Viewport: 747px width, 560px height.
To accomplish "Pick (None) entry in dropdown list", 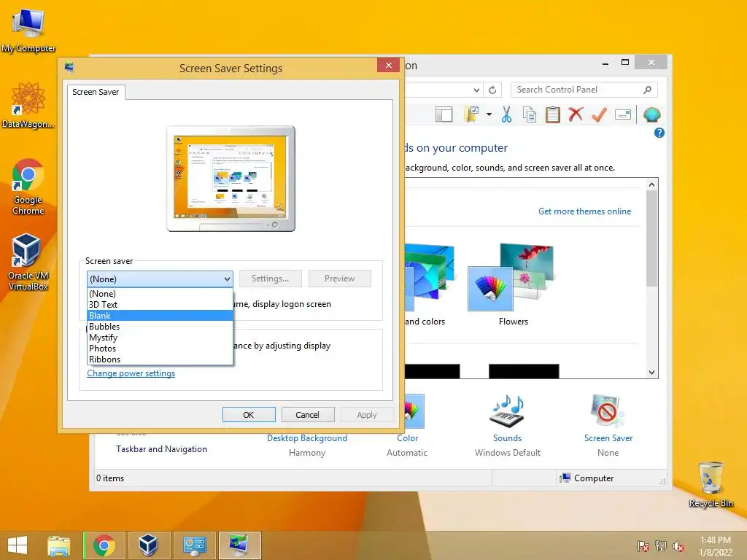I will pos(160,293).
